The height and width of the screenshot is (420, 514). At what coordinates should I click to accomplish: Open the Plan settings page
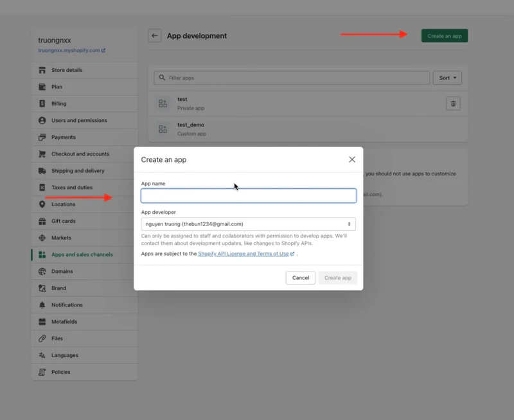point(85,87)
